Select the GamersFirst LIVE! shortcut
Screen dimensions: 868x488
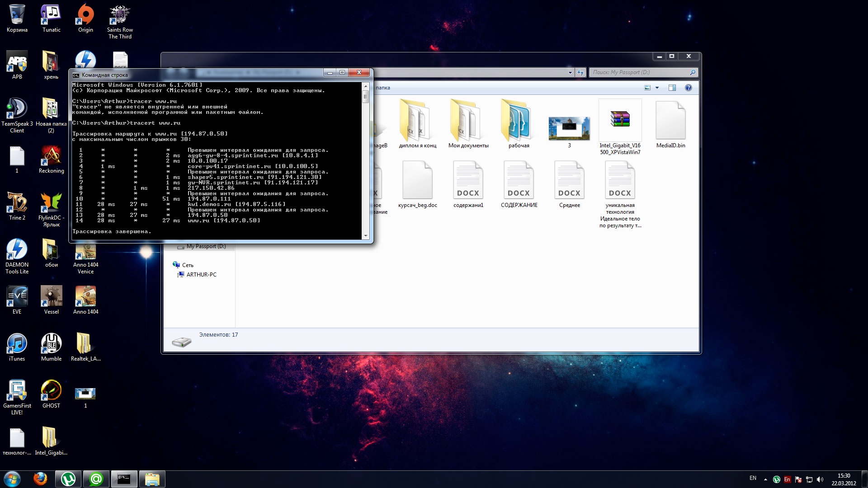click(17, 397)
